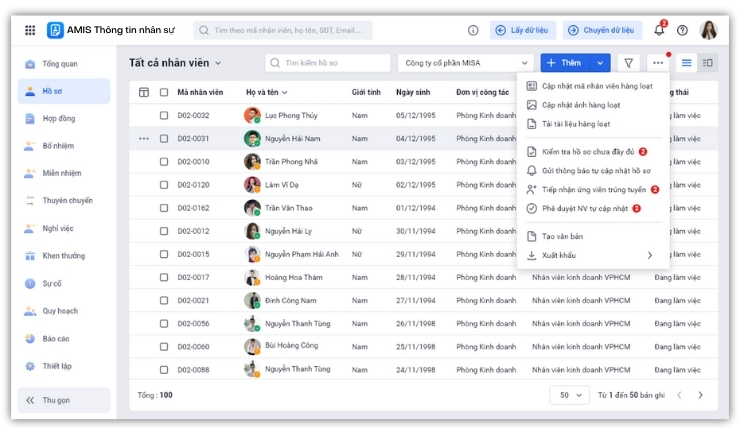Sort by Họ và tên column
740x435 pixels.
pyautogui.click(x=267, y=92)
